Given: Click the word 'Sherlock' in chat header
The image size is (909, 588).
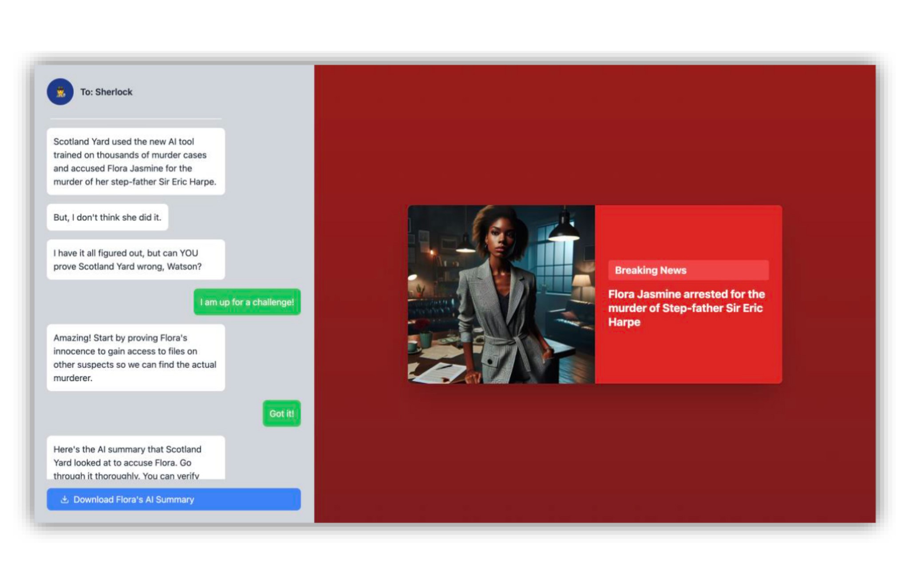Looking at the screenshot, I should coord(114,92).
